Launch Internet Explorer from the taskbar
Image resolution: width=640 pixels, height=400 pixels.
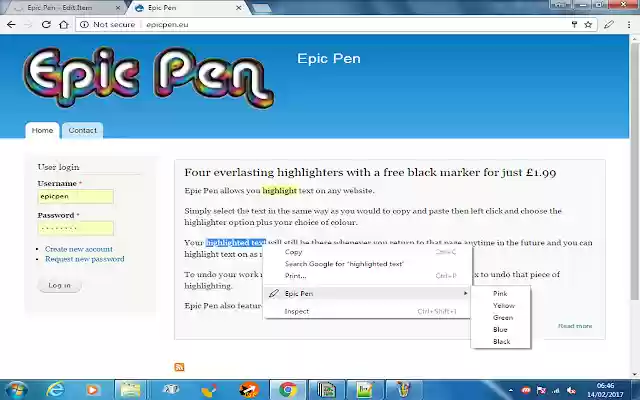tap(56, 390)
